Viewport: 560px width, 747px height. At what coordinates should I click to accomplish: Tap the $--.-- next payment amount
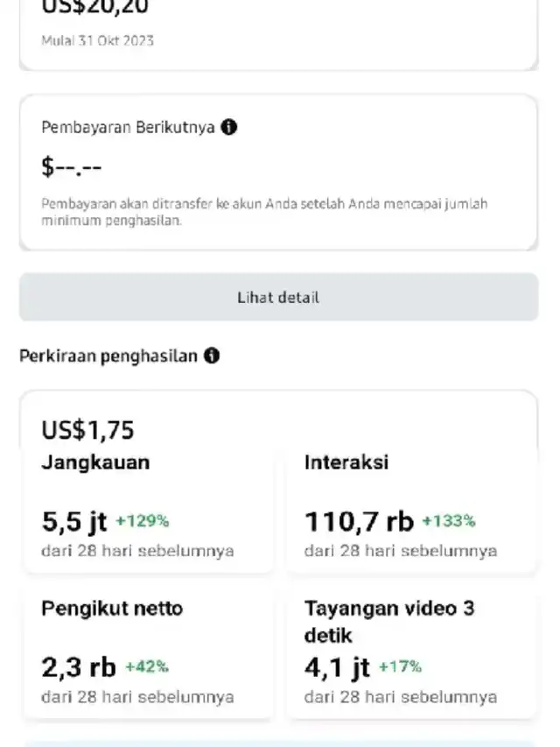click(72, 166)
